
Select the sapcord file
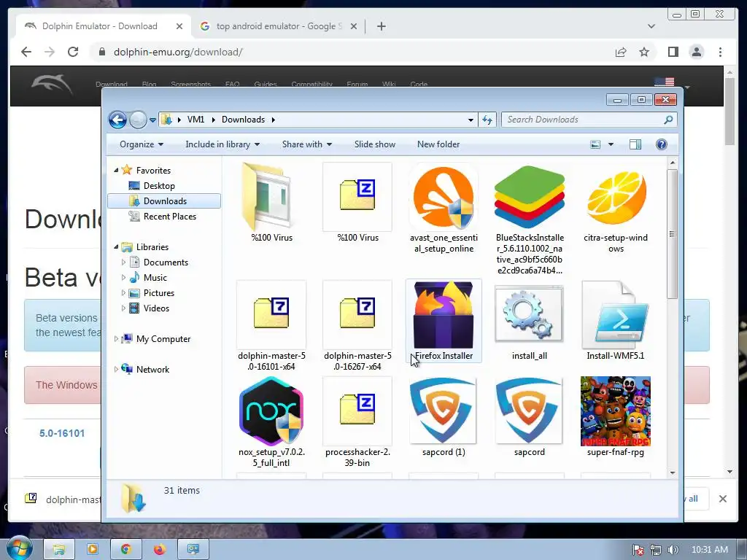pyautogui.click(x=530, y=416)
